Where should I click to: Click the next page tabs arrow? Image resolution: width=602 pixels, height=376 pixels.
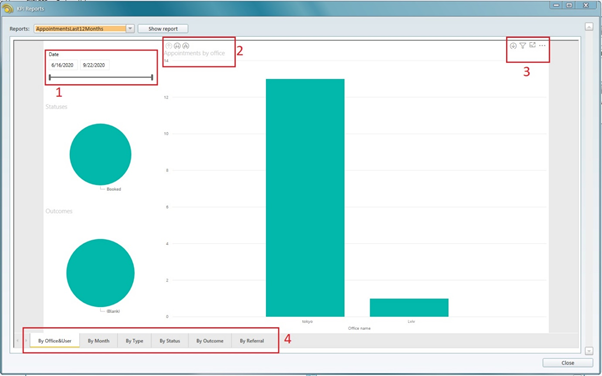click(26, 341)
